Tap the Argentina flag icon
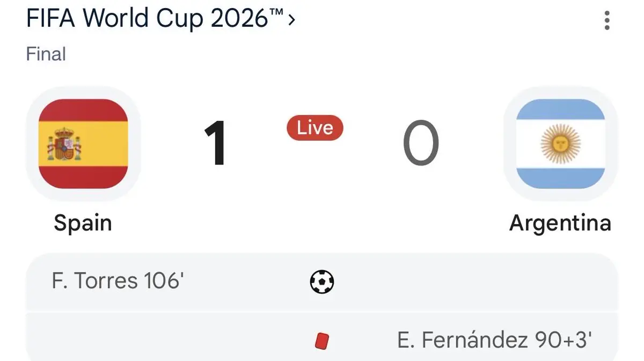Image resolution: width=644 pixels, height=361 pixels. click(560, 144)
